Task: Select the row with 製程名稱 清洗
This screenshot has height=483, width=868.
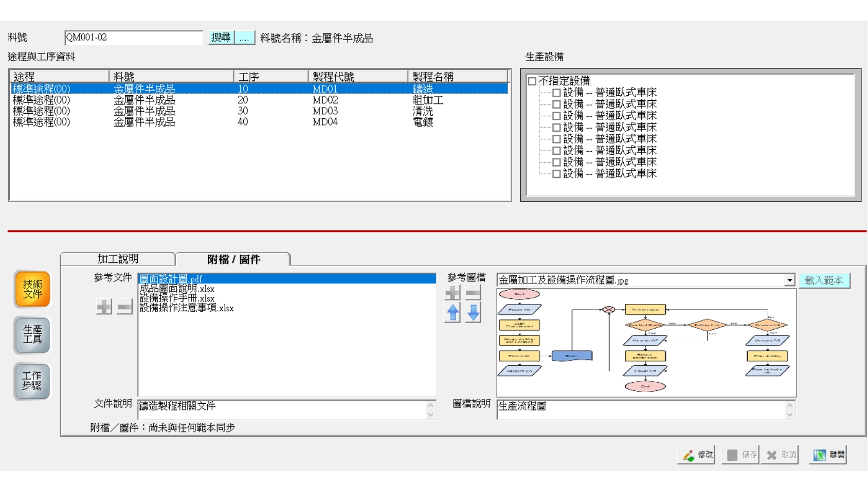Action: pyautogui.click(x=259, y=111)
